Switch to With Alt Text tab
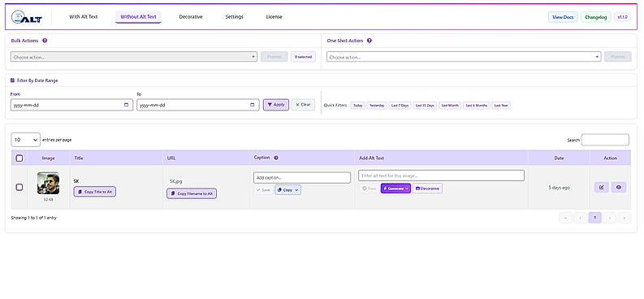Image resolution: width=644 pixels, height=299 pixels. pyautogui.click(x=84, y=17)
